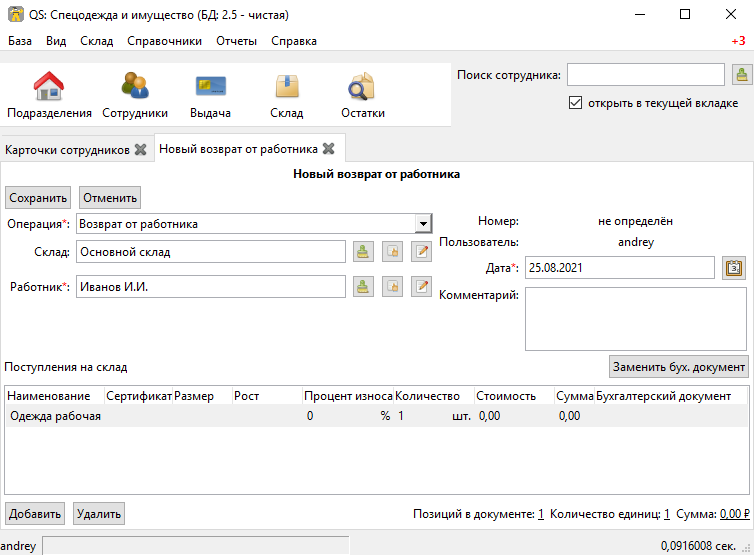Click the edit pencil icon for Работник

point(422,287)
